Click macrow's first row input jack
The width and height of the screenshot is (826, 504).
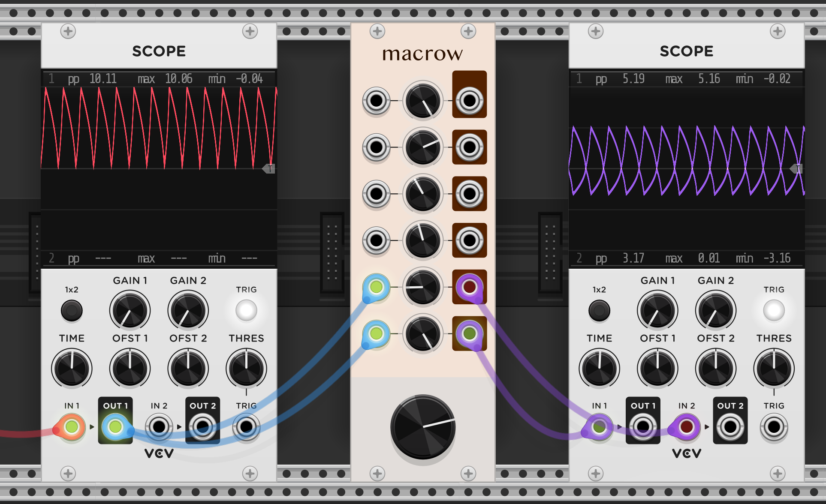click(x=376, y=101)
